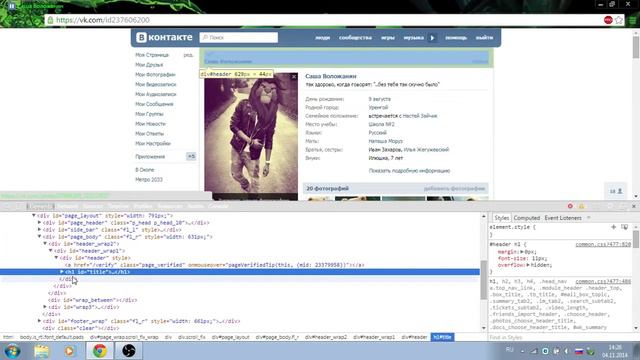
Task: Click the address bar URL vk.com/id237606200
Action: (x=103, y=20)
